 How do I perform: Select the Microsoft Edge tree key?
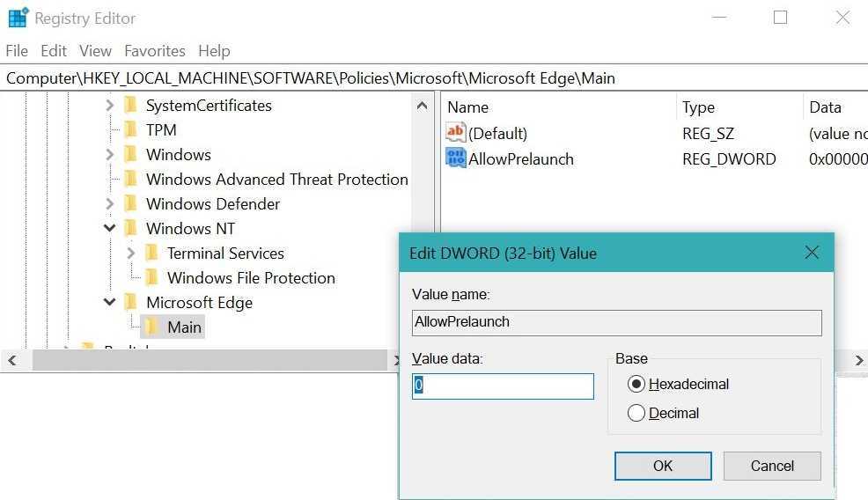tap(199, 303)
